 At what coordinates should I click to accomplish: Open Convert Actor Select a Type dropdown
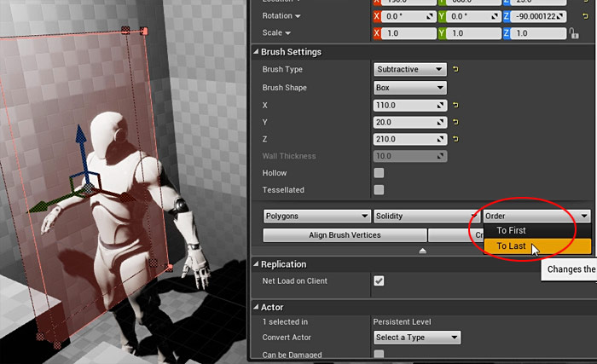[x=417, y=338]
